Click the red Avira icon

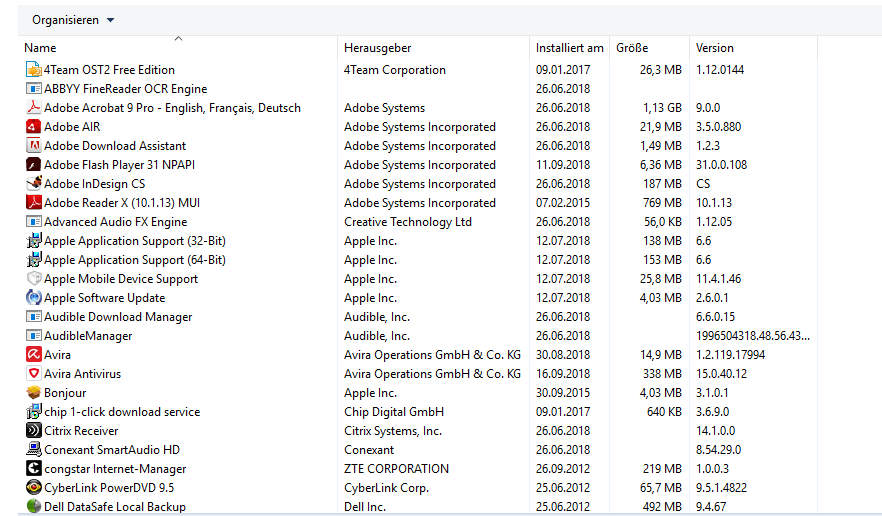point(34,355)
